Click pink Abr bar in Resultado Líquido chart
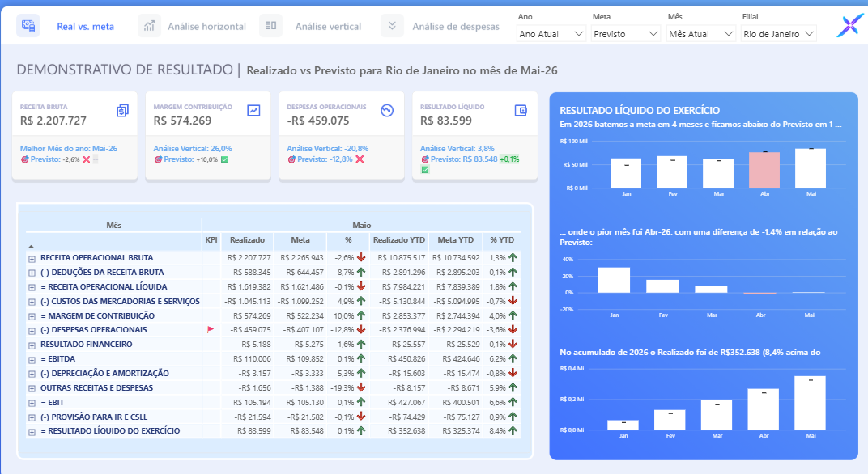 click(764, 170)
